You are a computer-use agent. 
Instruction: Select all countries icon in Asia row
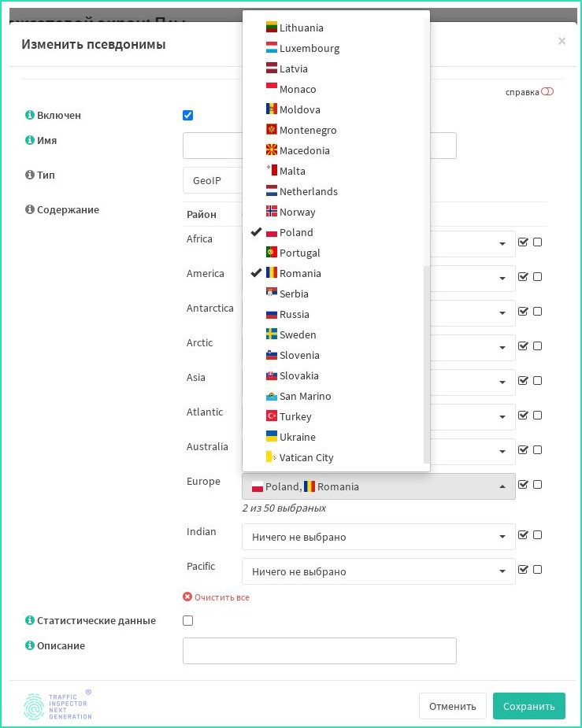tap(523, 381)
